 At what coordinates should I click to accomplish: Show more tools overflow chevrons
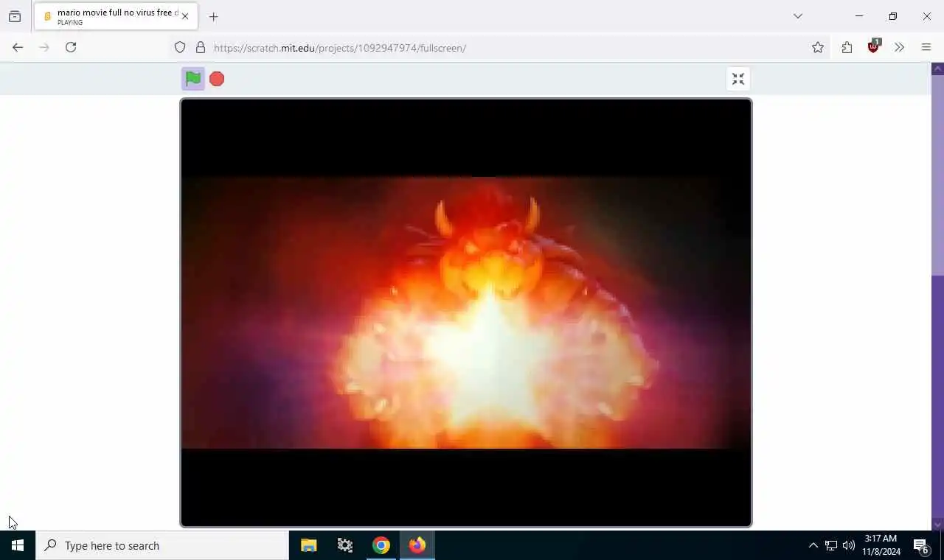click(x=899, y=47)
